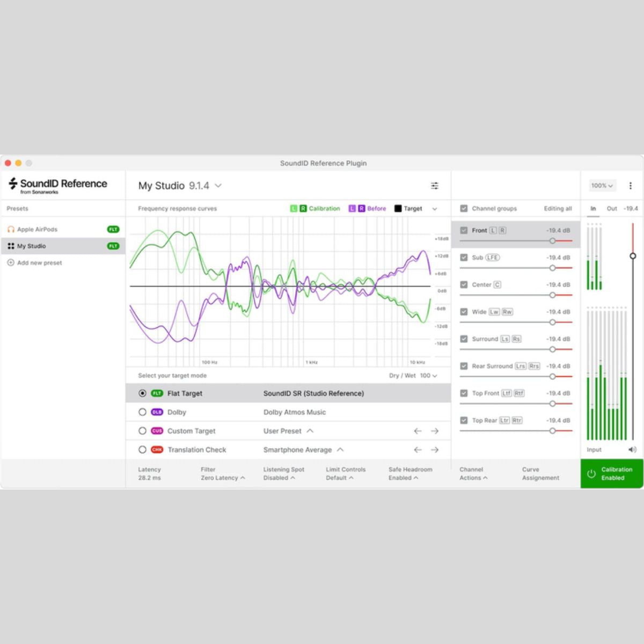The width and height of the screenshot is (644, 644).
Task: Click the Sub channel level slider handle
Action: point(552,268)
